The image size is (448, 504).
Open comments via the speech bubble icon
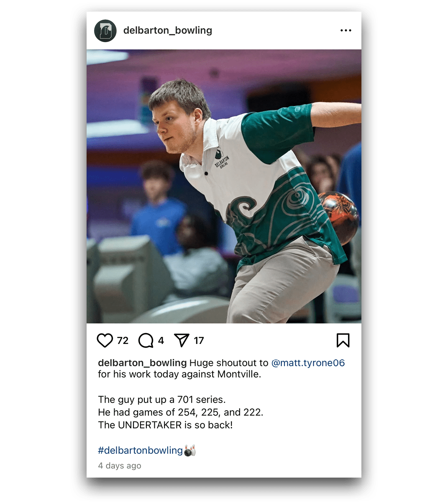[146, 341]
